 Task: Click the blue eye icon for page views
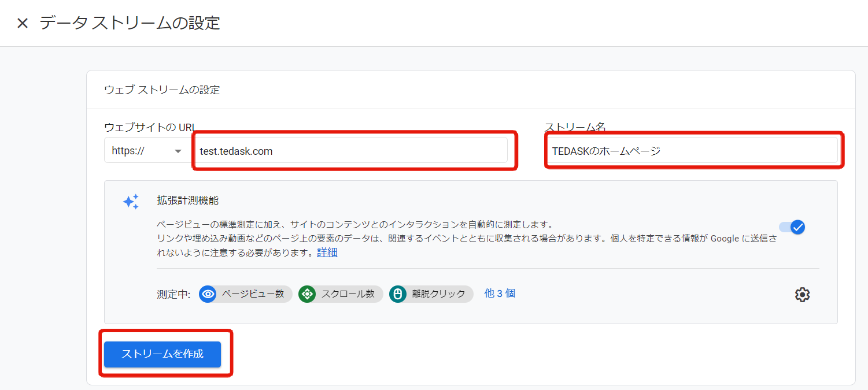pos(208,294)
